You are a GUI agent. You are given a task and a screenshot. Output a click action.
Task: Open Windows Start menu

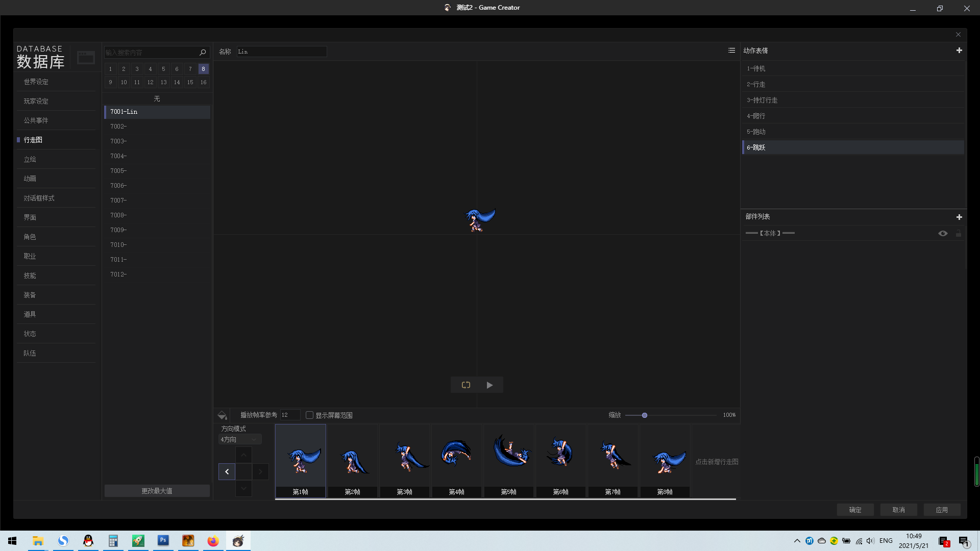12,540
